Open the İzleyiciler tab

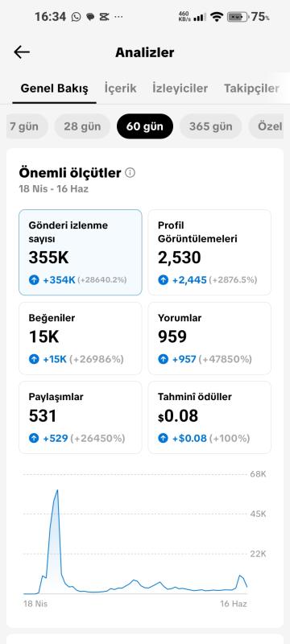(x=180, y=89)
